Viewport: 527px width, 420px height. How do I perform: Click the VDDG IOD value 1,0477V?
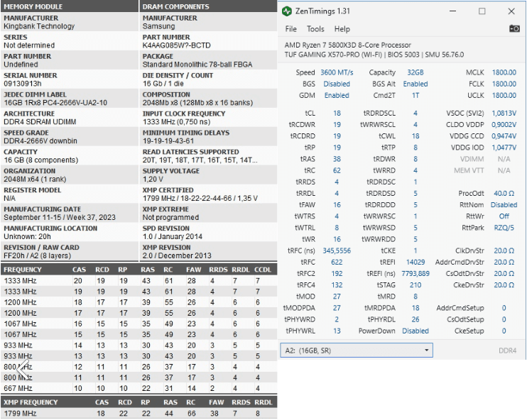(504, 148)
